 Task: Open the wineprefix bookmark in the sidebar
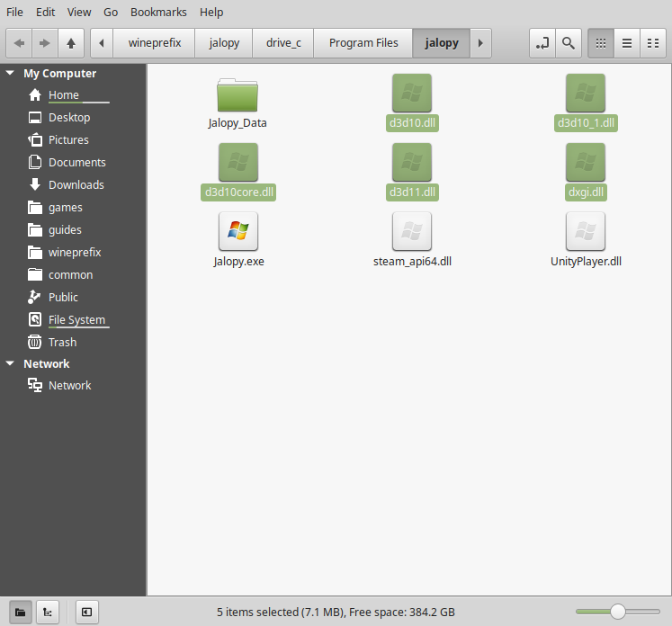point(75,253)
